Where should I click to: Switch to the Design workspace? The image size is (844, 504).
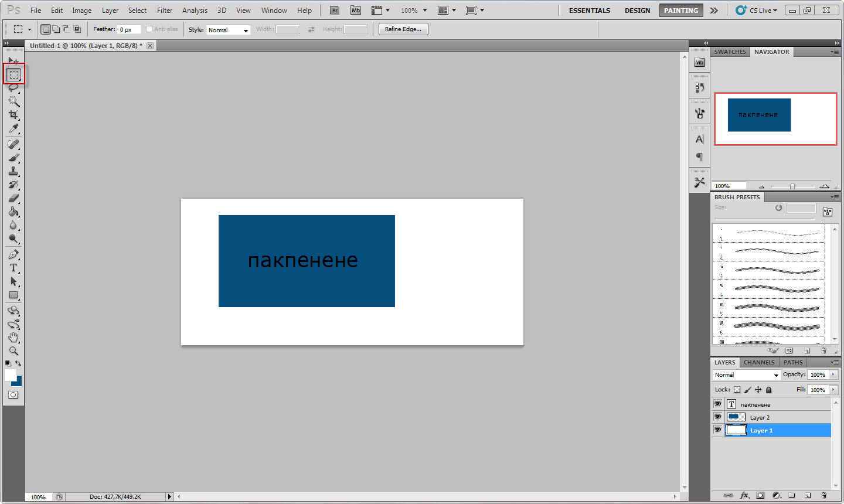click(637, 11)
